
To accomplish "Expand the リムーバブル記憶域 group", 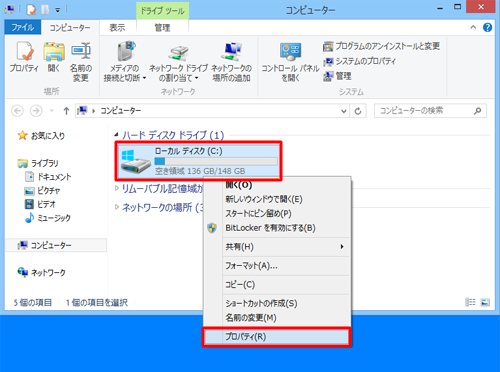I will pyautogui.click(x=117, y=188).
